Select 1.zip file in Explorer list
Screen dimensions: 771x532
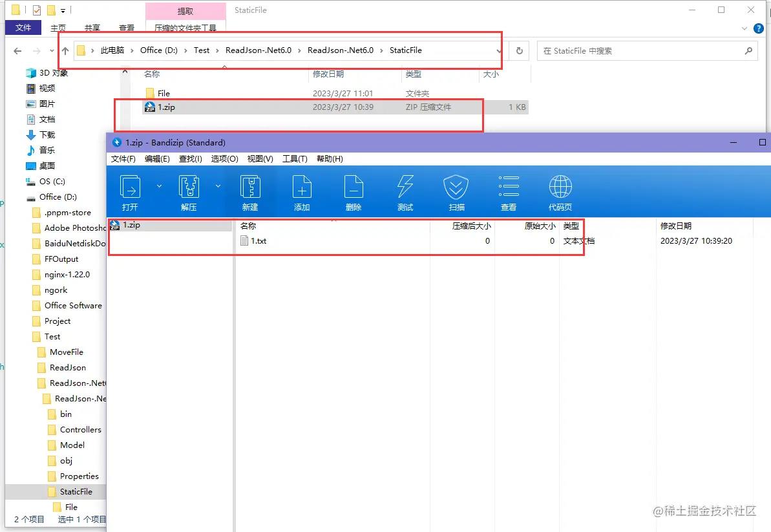coord(335,107)
